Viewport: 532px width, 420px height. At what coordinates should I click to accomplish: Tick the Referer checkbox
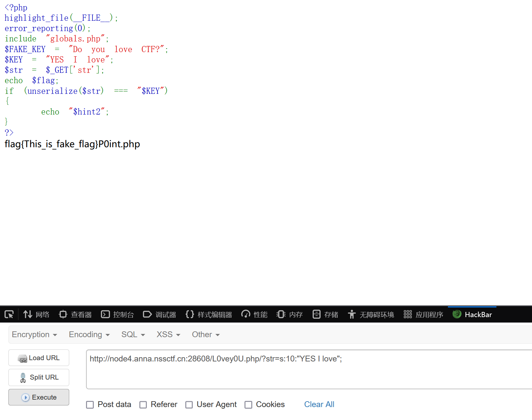[x=143, y=405]
